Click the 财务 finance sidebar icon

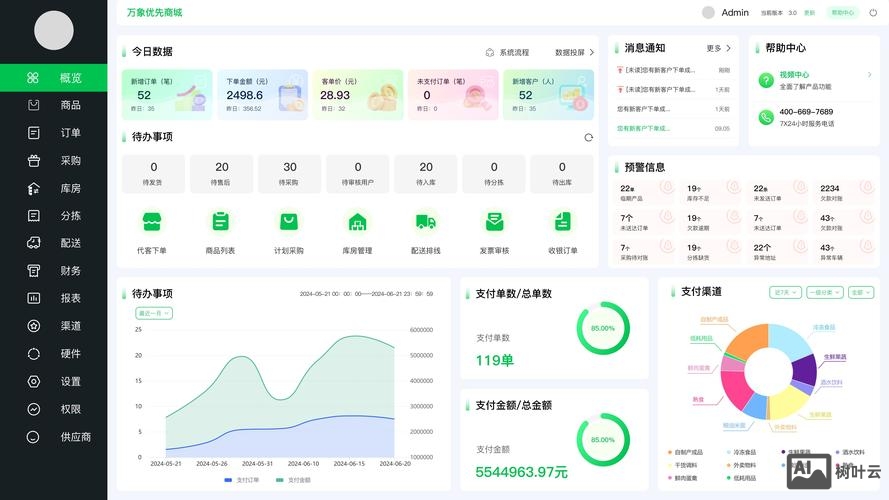click(x=33, y=271)
